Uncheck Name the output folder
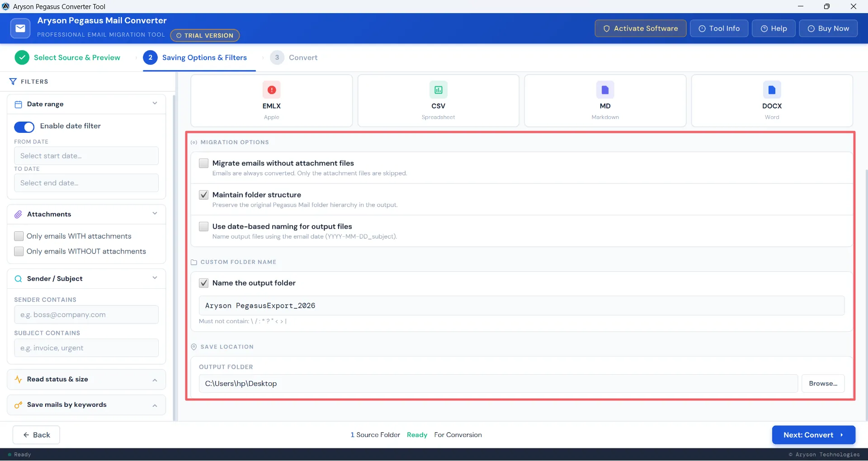868x461 pixels. click(x=204, y=283)
